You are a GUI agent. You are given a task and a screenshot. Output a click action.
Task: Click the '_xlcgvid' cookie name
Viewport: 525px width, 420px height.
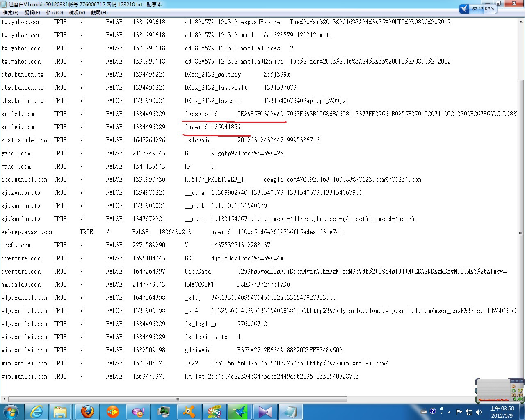[x=198, y=140]
